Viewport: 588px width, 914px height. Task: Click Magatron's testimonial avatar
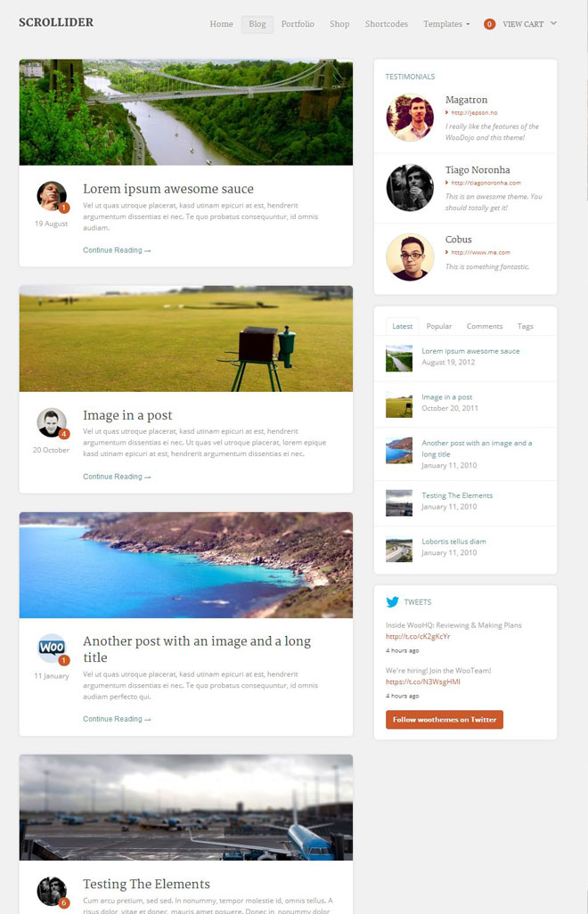[410, 118]
